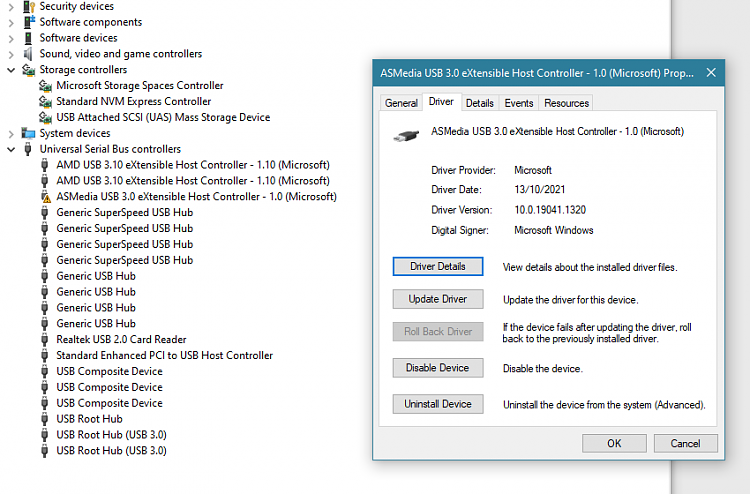Switch to the Resources tab
750x494 pixels.
566,103
